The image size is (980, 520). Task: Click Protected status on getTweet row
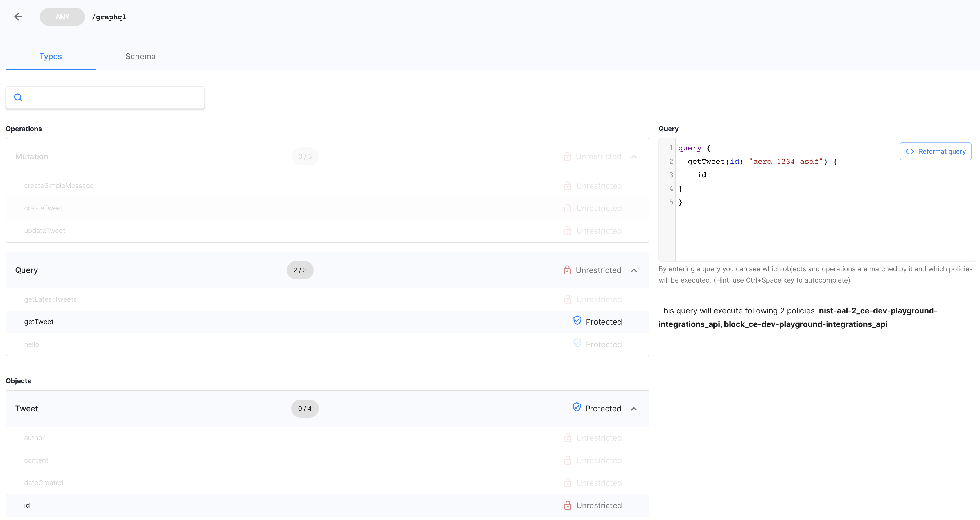[604, 322]
